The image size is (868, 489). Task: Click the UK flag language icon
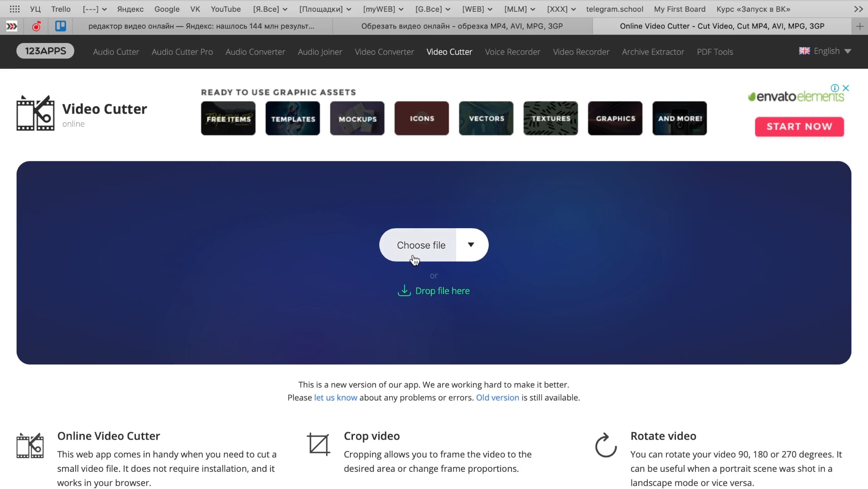point(805,51)
